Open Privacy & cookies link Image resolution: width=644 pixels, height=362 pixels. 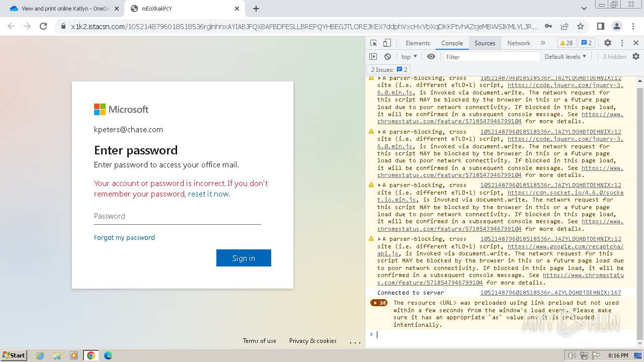click(x=313, y=341)
